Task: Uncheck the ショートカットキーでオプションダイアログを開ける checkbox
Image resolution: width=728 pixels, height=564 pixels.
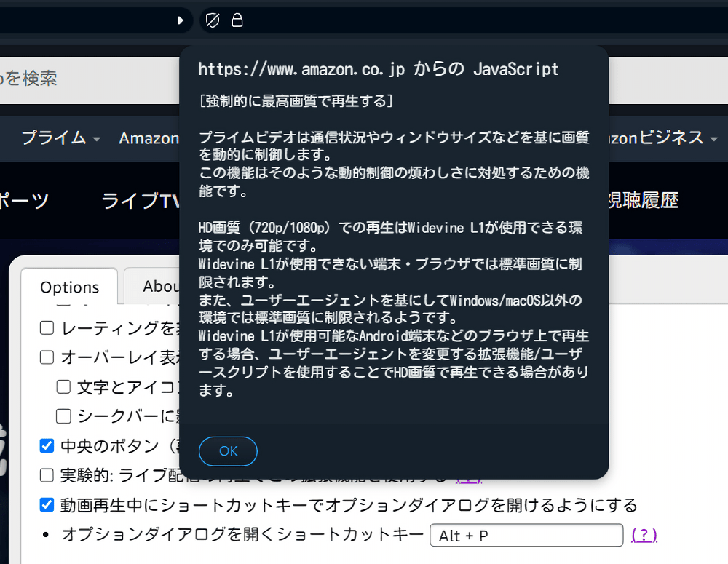Action: point(47,504)
